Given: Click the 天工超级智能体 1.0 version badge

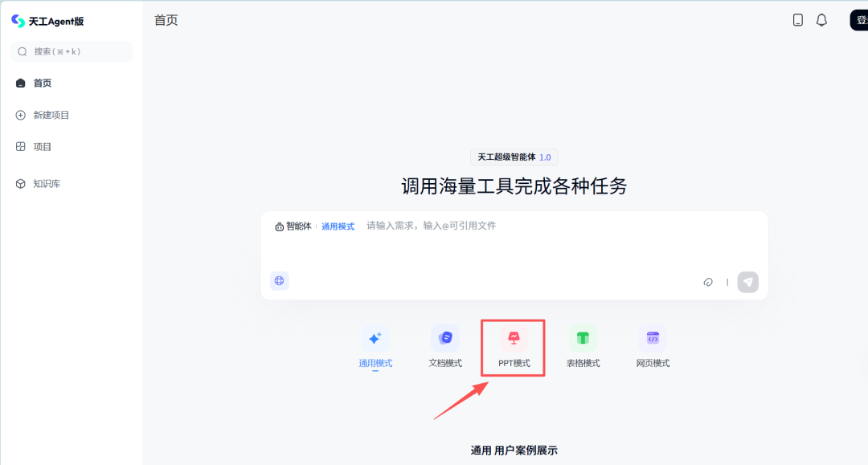Looking at the screenshot, I should tap(514, 157).
